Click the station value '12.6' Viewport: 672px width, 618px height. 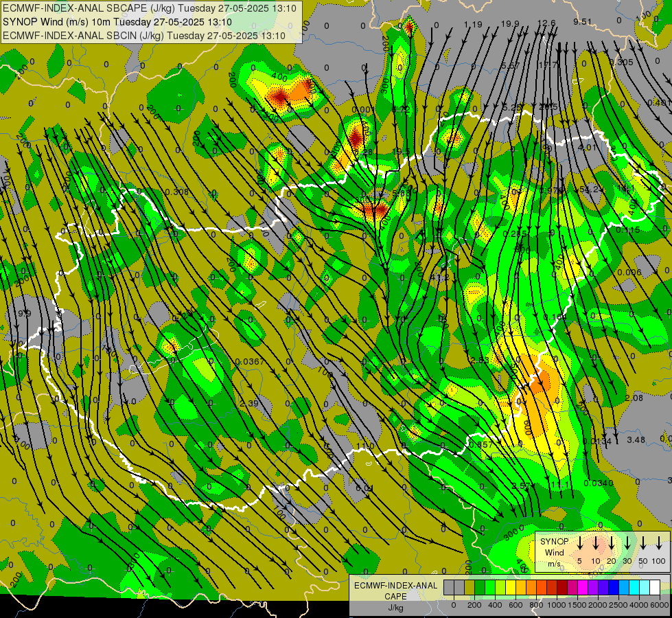pyautogui.click(x=546, y=23)
